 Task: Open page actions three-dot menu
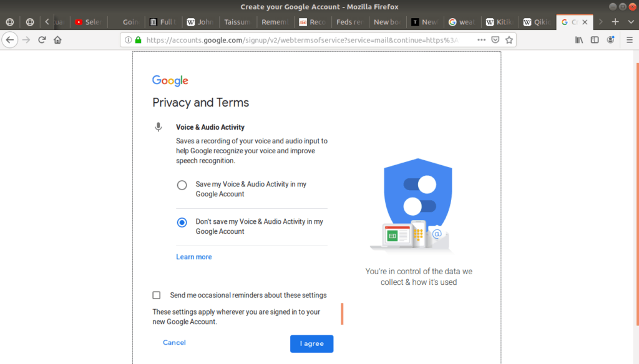481,40
